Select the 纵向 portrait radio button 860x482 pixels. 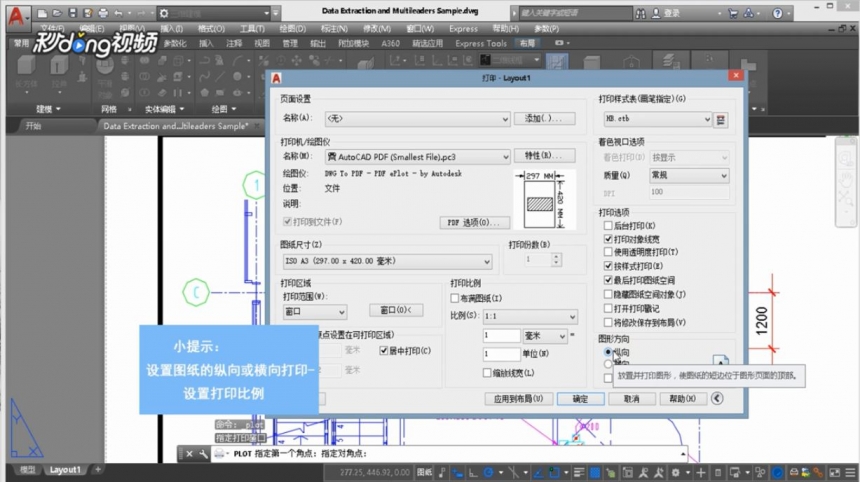[x=608, y=352]
